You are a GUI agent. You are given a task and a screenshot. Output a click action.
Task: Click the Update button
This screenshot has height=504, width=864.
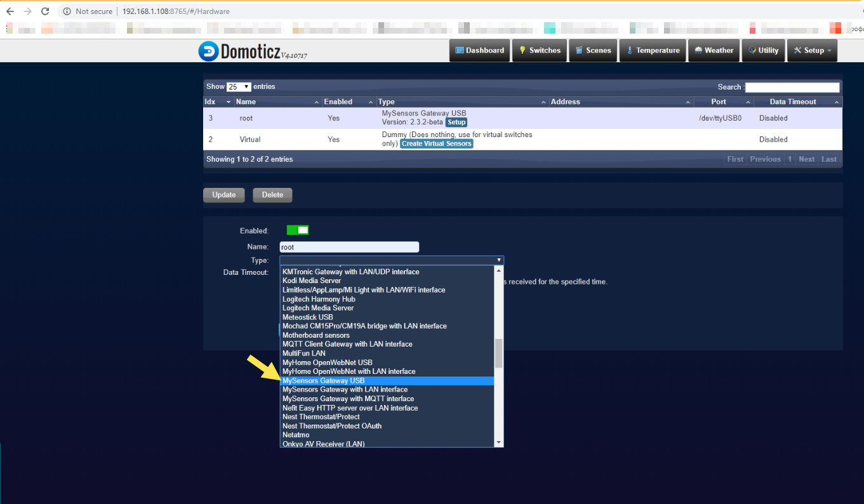(x=223, y=195)
